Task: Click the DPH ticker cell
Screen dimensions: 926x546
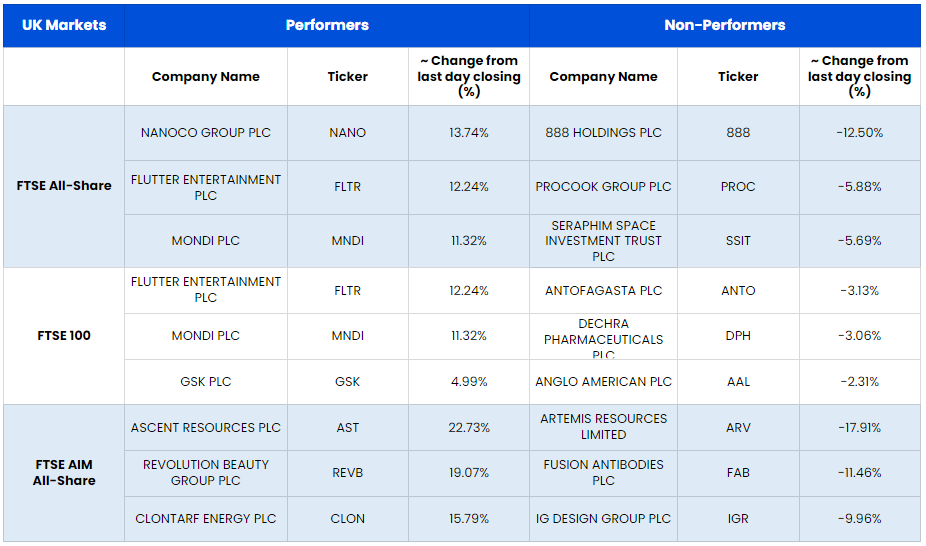Action: 738,336
